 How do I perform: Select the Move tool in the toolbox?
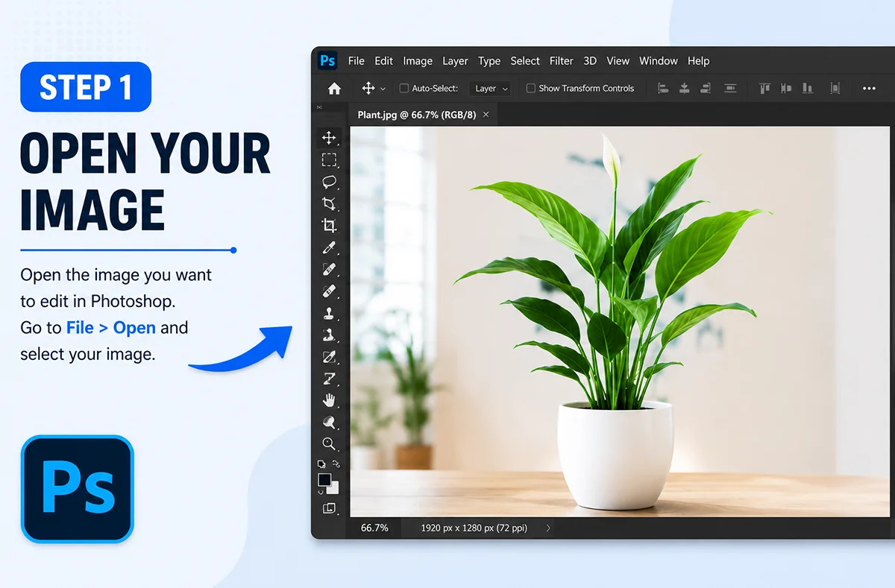(328, 138)
